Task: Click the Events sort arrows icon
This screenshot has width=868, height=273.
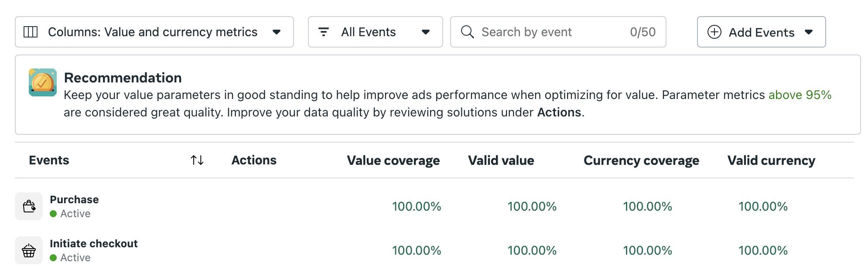Action: (197, 160)
